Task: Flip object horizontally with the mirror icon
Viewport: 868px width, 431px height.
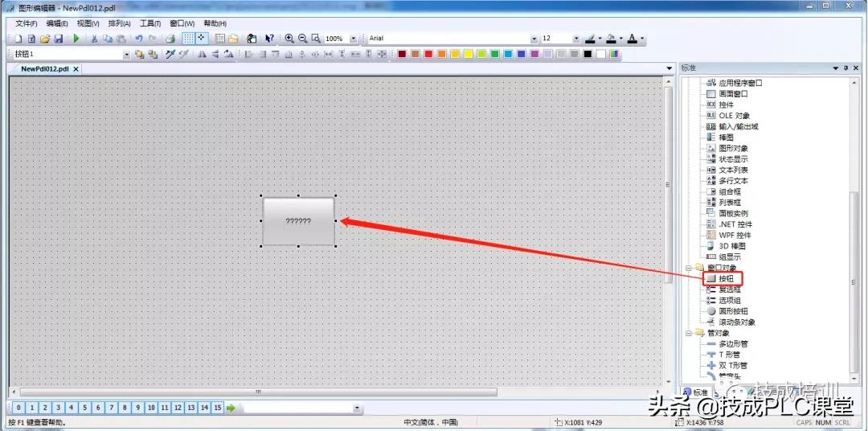Action: click(202, 54)
